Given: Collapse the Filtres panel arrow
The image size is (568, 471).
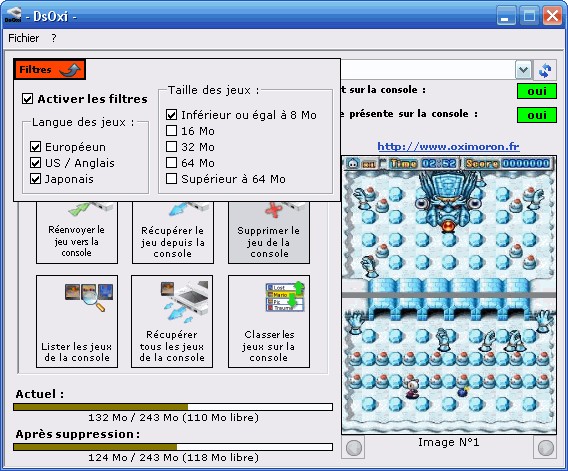Looking at the screenshot, I should 70,70.
